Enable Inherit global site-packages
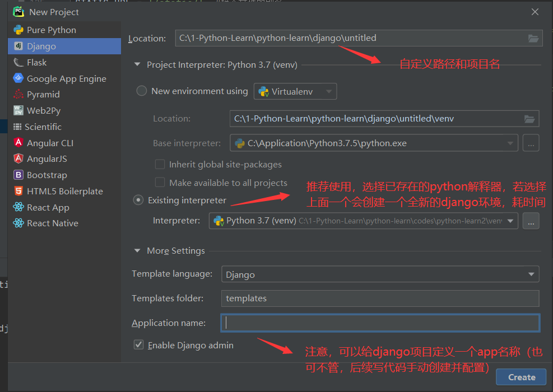Viewport: 553px width, 392px height. [159, 164]
